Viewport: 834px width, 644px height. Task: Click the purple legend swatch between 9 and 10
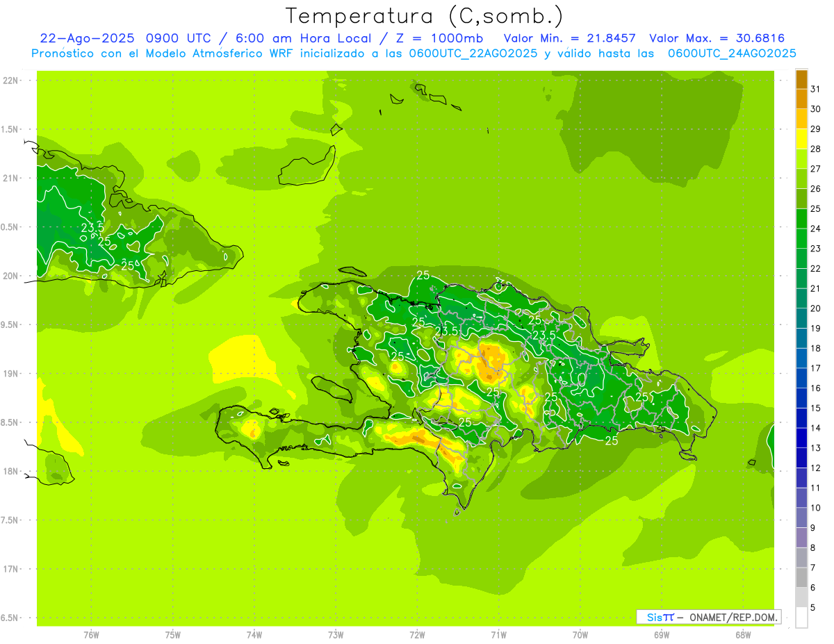[x=801, y=518]
